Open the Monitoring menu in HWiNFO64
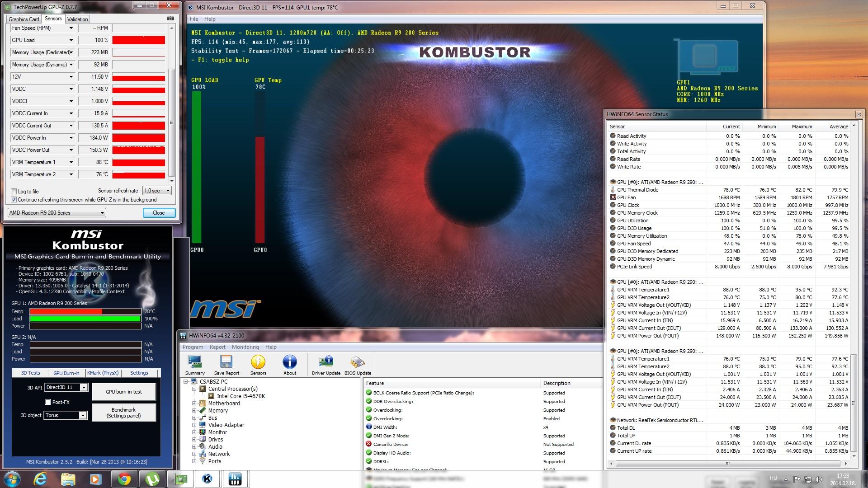This screenshot has width=868, height=488. pyautogui.click(x=245, y=347)
